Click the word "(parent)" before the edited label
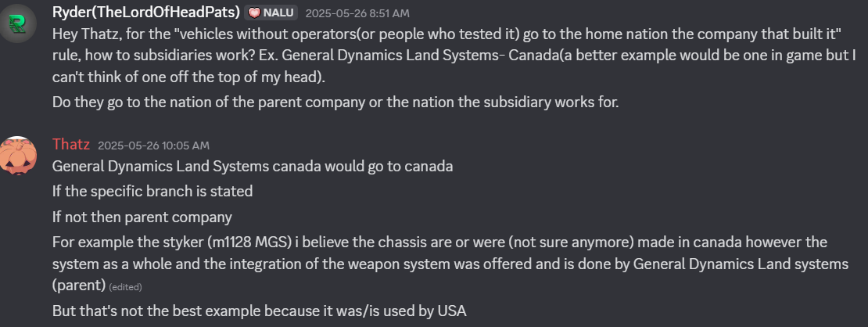This screenshot has height=327, width=868. [78, 286]
